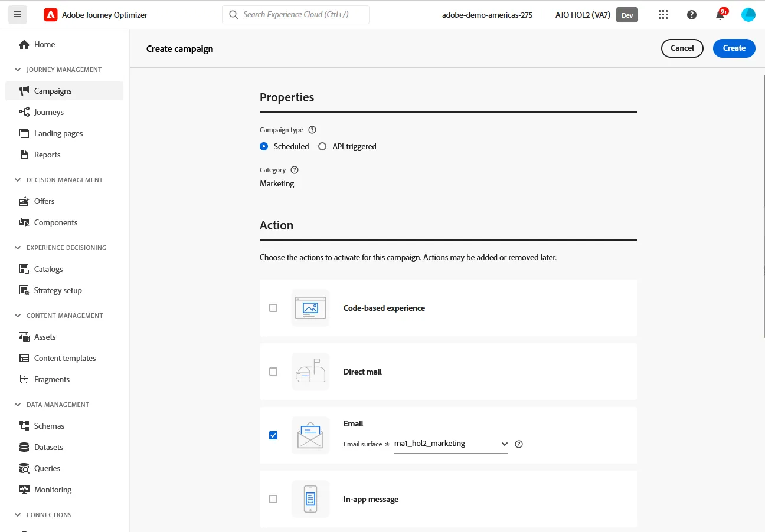Open the apps grid switcher
The width and height of the screenshot is (765, 532).
point(663,15)
